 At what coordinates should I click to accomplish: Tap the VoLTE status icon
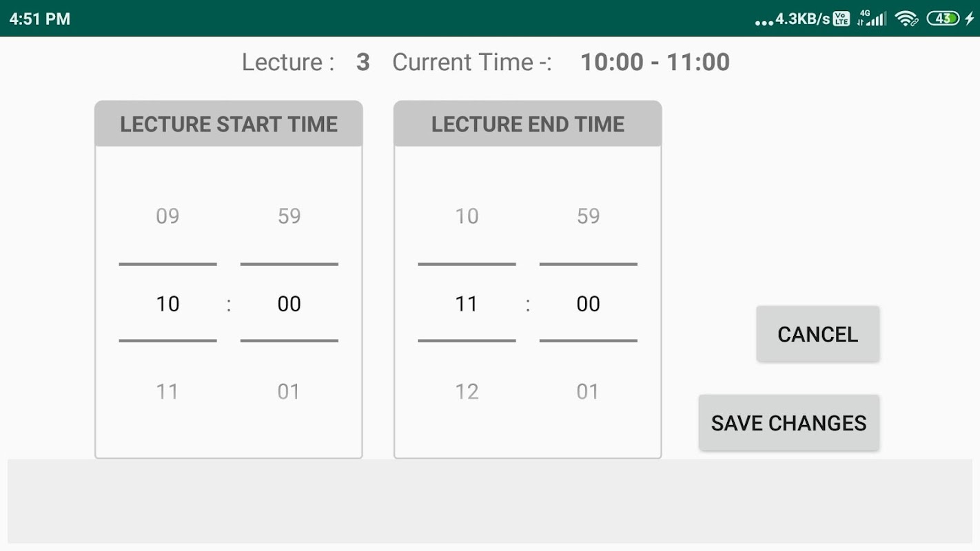pos(841,19)
